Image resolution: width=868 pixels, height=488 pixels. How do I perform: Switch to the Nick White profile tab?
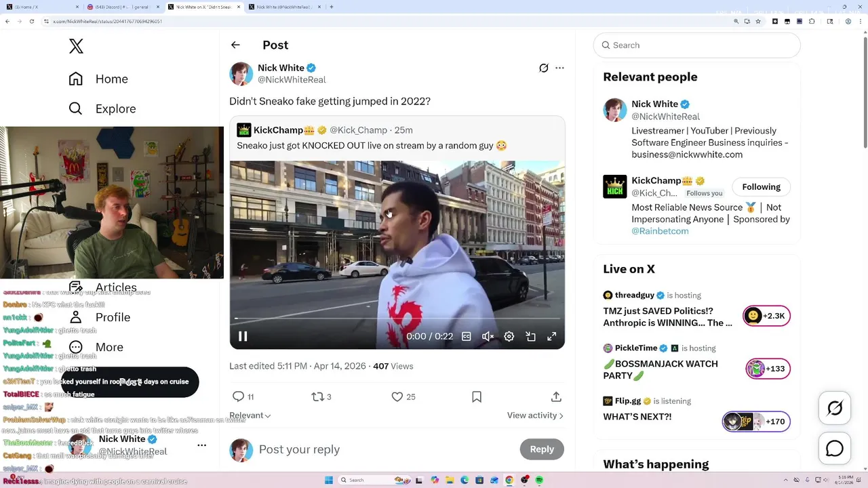click(283, 7)
